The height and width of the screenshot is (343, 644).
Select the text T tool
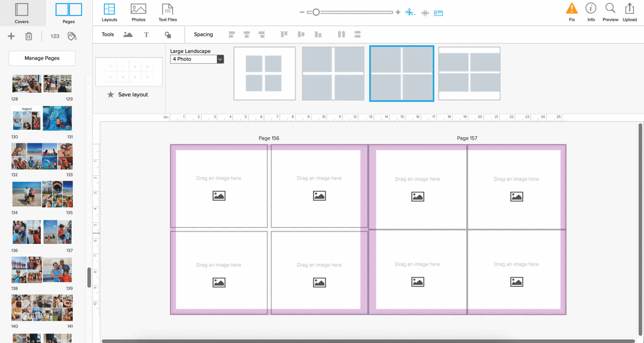point(146,35)
